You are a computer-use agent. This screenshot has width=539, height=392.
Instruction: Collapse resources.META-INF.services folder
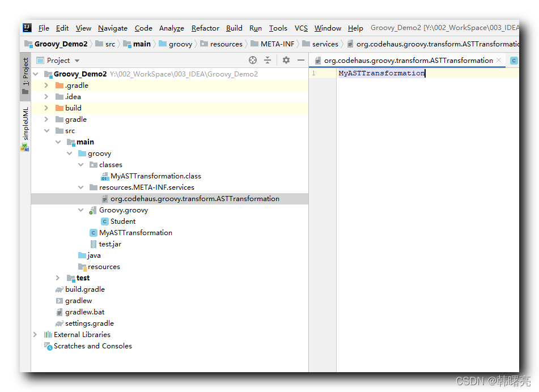click(x=81, y=188)
